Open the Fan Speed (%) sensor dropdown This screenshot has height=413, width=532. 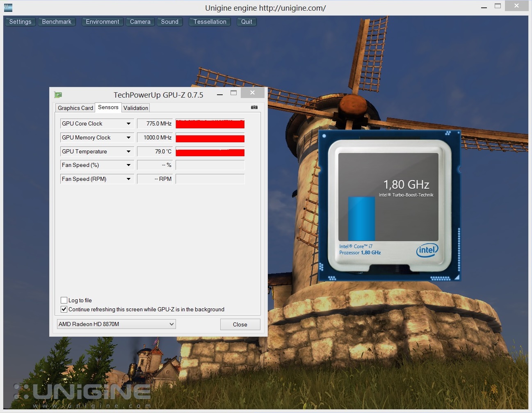pyautogui.click(x=128, y=165)
